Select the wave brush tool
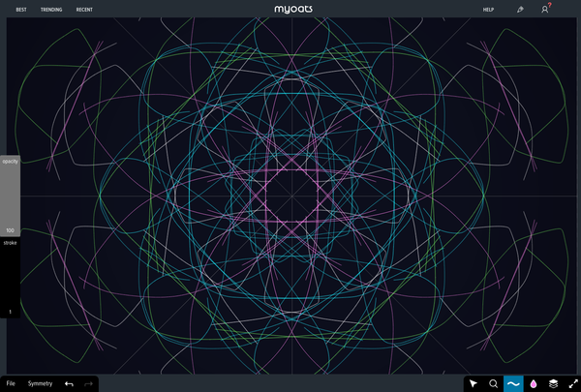Screen dimensions: 581x392 coord(513,383)
